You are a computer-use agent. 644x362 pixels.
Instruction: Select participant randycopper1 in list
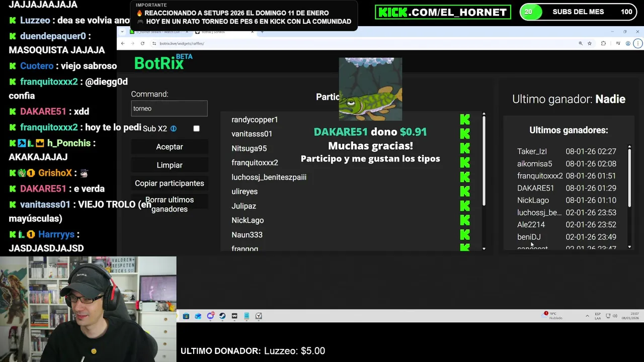tap(255, 120)
